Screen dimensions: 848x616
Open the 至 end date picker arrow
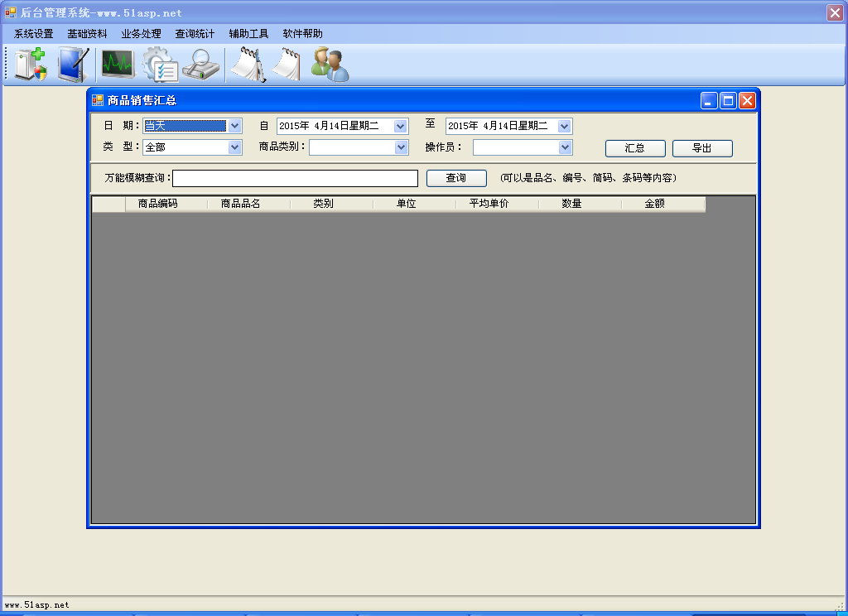[564, 127]
